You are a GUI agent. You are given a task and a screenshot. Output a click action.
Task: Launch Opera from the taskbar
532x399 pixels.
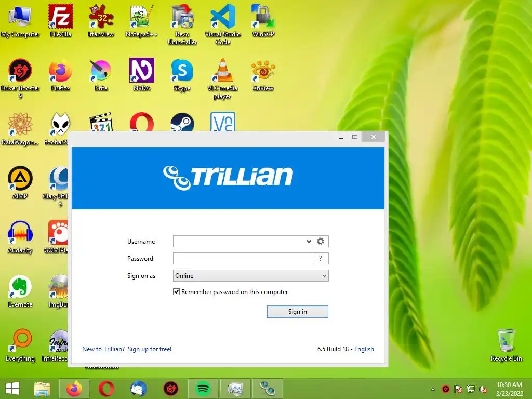click(x=106, y=389)
